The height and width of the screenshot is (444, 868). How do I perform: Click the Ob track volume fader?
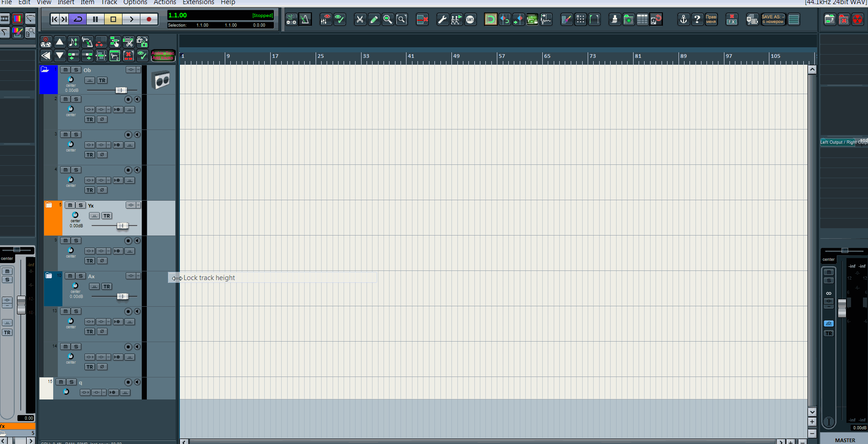pyautogui.click(x=121, y=90)
